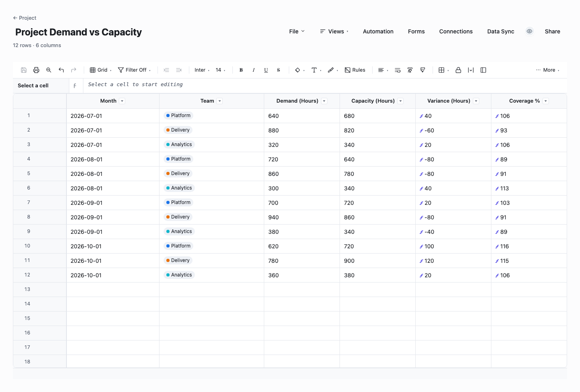Image resolution: width=580 pixels, height=392 pixels.
Task: Click the Share button
Action: tap(553, 31)
